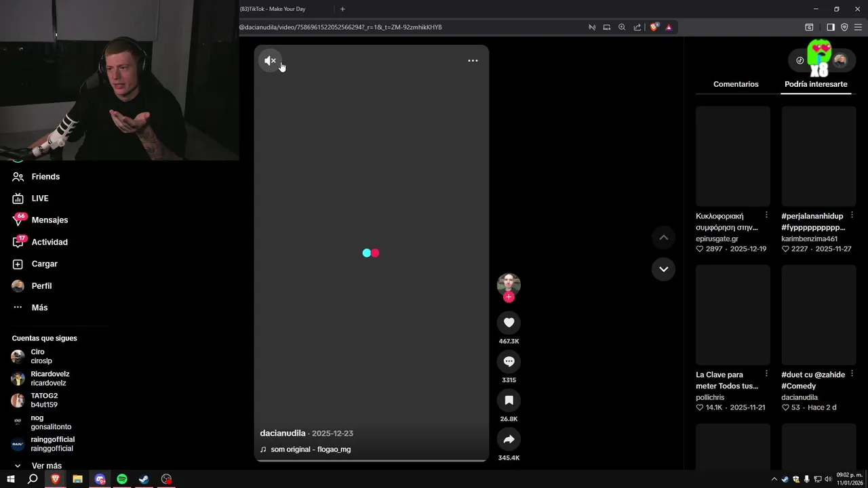This screenshot has width=868, height=488.
Task: Open the profile avatar at the top right
Action: tap(840, 60)
